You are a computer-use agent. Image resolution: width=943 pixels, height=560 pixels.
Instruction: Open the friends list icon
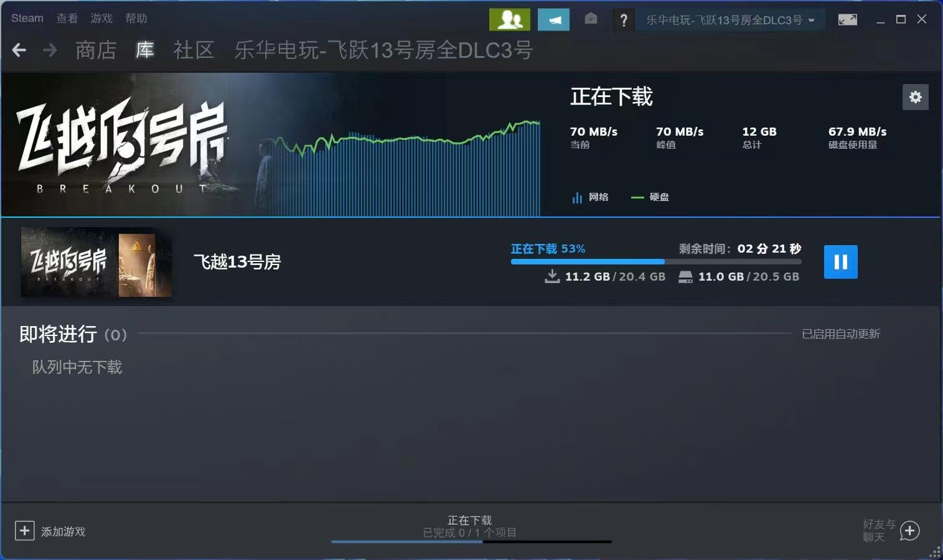[x=510, y=20]
